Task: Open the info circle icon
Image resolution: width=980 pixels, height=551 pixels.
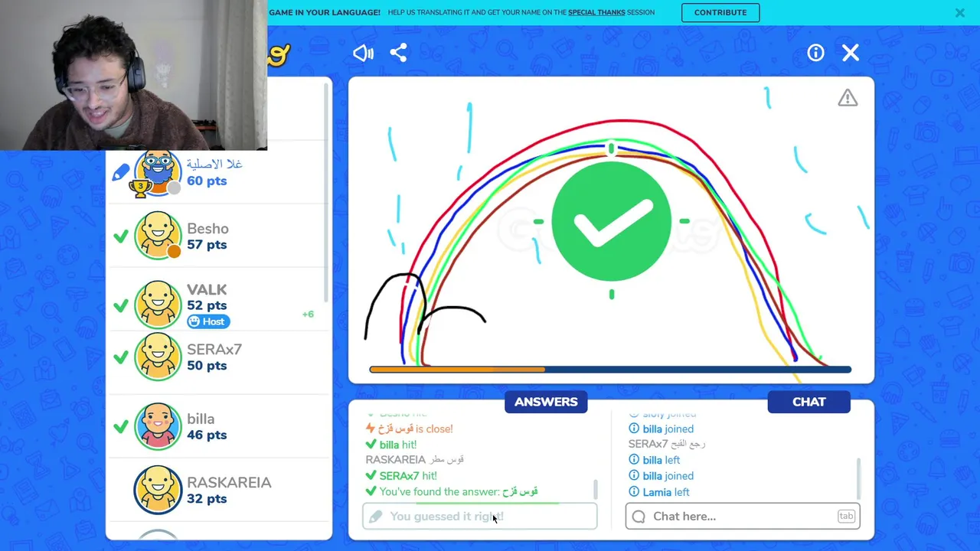Action: [x=815, y=53]
